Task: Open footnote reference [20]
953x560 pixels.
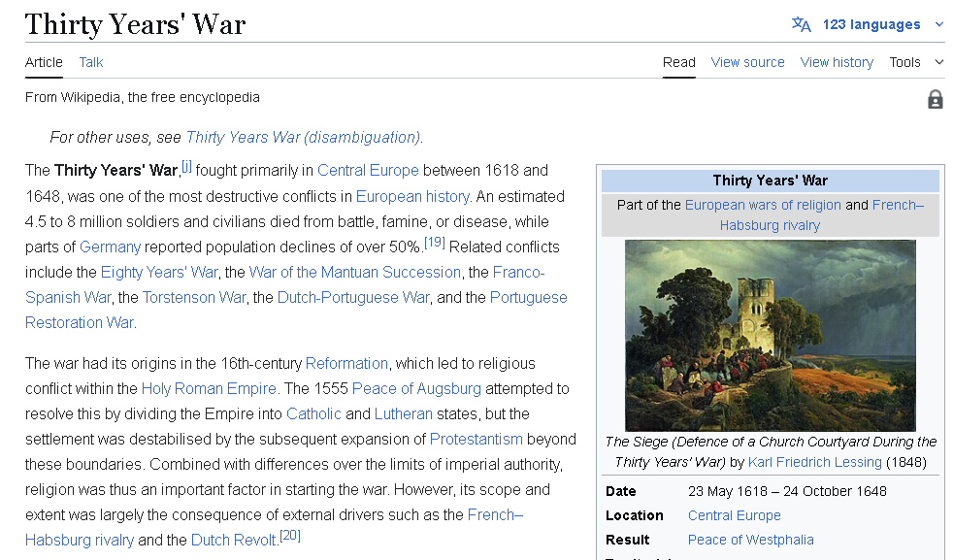Action: [290, 536]
